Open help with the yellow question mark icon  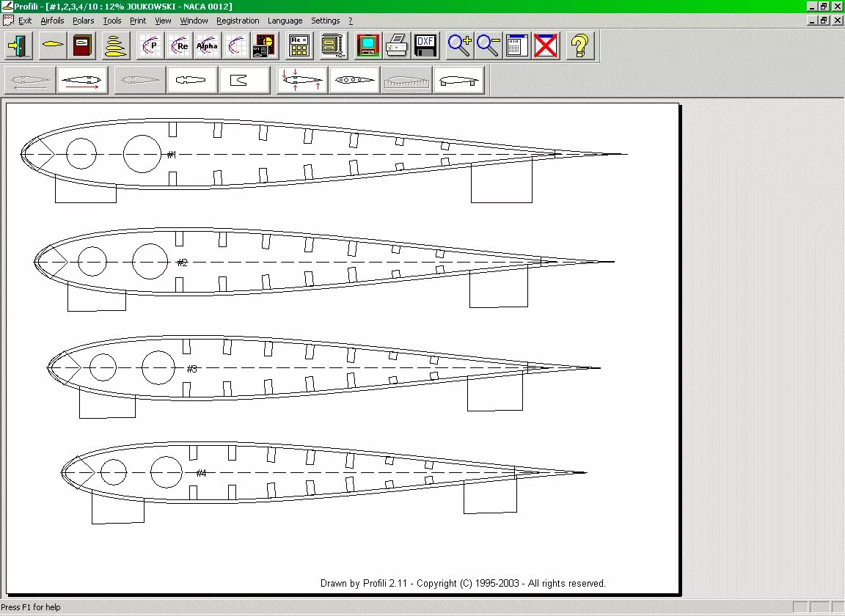coord(580,45)
